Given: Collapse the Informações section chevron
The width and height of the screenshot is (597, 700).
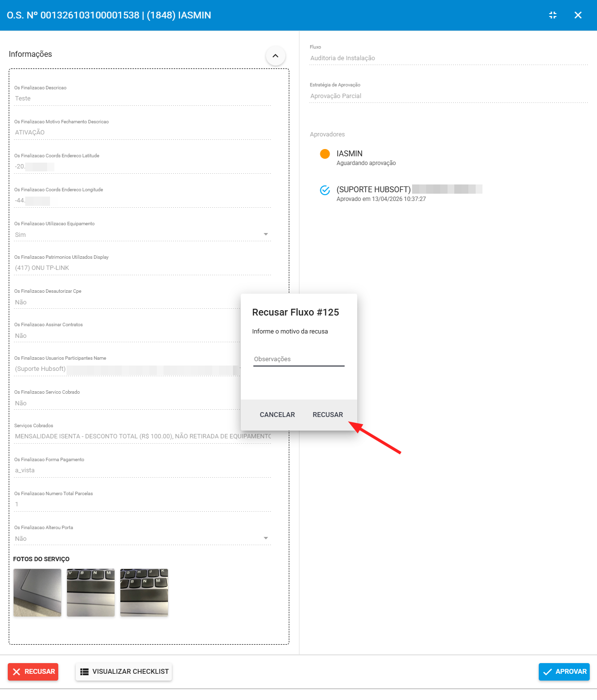Looking at the screenshot, I should (275, 56).
